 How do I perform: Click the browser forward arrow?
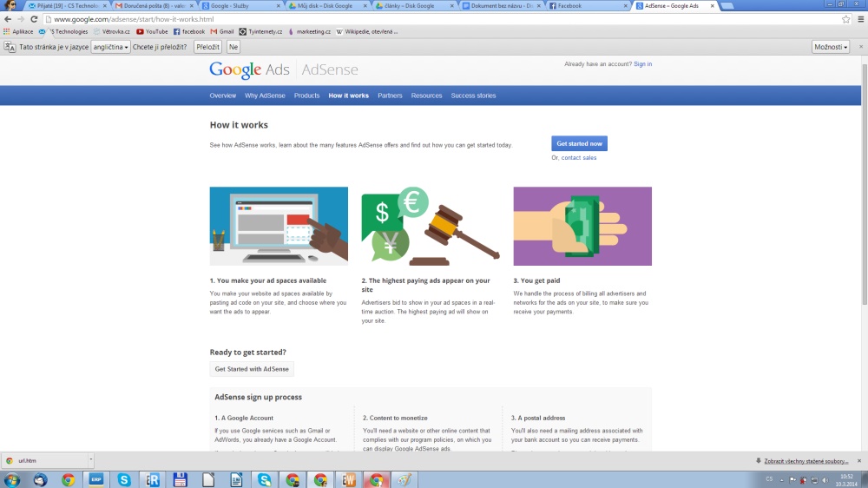point(21,19)
